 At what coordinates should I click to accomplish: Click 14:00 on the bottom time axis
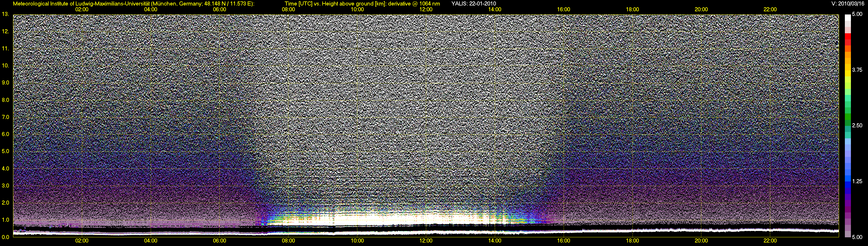tap(495, 241)
